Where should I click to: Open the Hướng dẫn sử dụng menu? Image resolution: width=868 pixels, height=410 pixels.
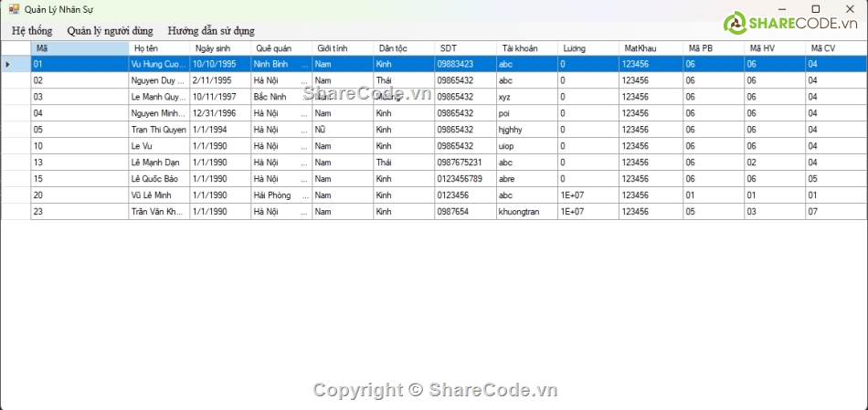point(211,30)
